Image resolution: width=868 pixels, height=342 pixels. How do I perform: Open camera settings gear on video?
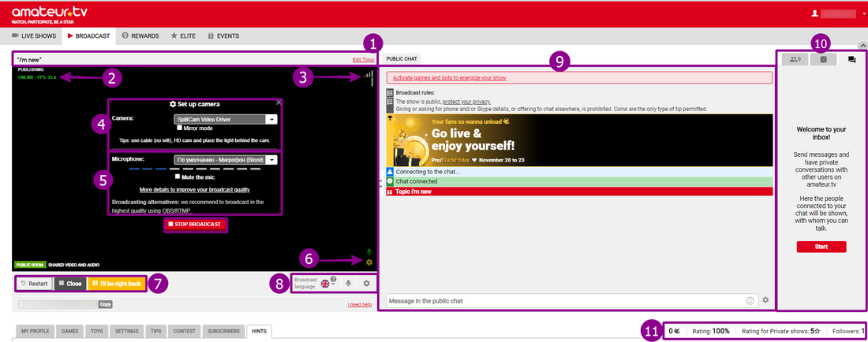point(369,262)
